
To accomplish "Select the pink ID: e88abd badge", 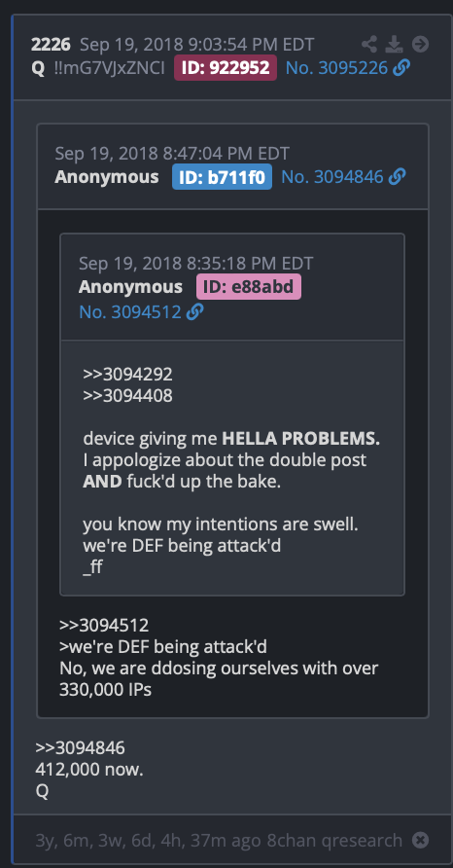I will (249, 287).
